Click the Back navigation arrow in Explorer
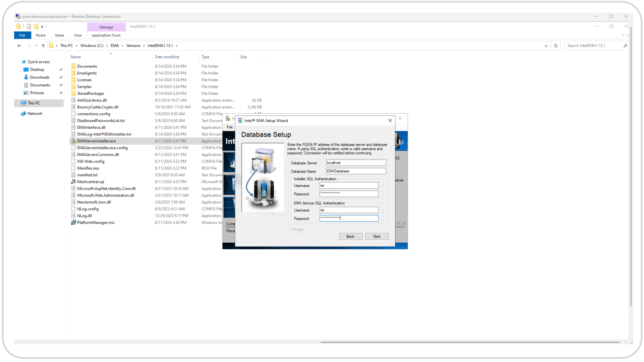 click(x=19, y=46)
